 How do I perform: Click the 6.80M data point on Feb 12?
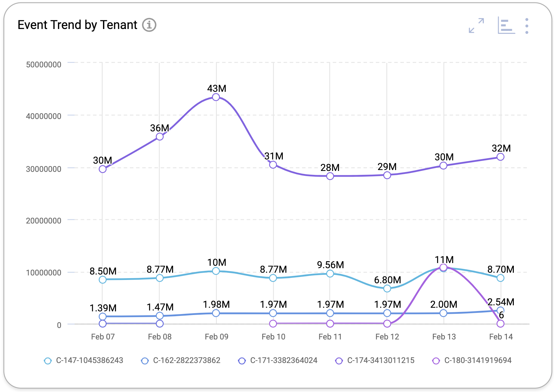(387, 288)
